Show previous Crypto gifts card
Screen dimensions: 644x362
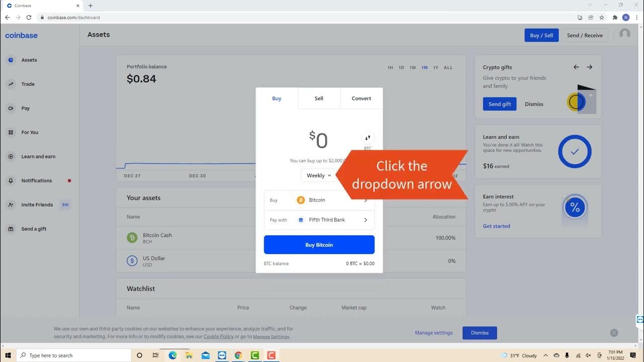[576, 67]
